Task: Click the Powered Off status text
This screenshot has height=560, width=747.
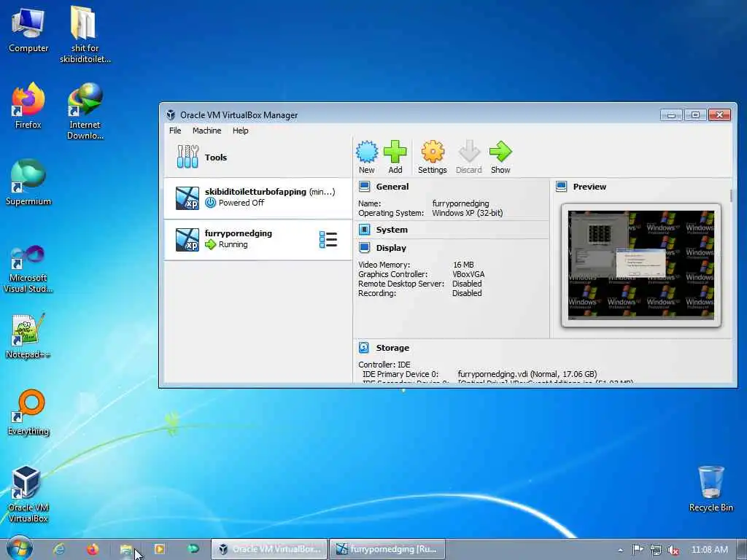Action: (x=241, y=203)
